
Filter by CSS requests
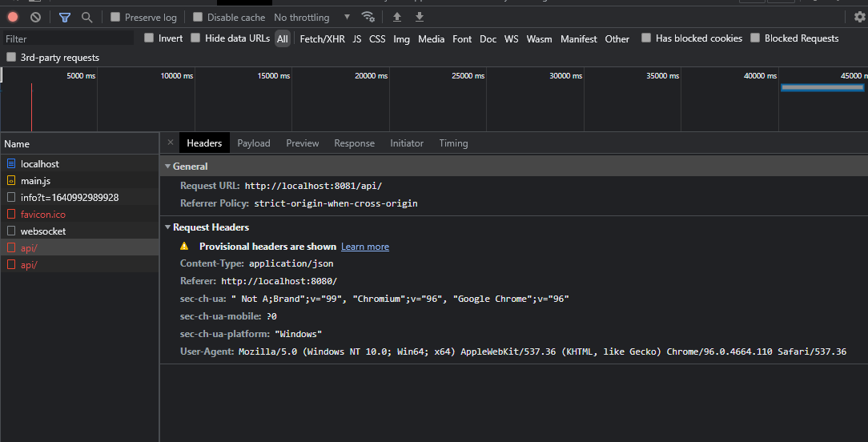click(377, 38)
